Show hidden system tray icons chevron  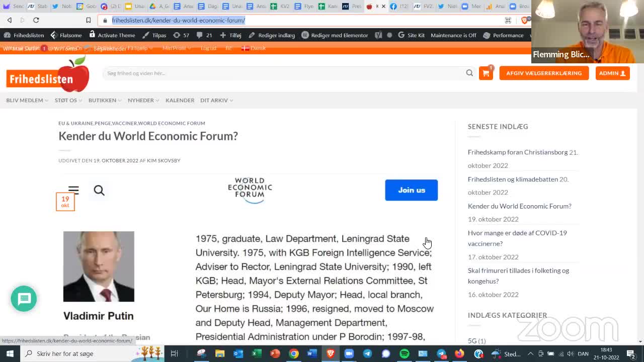[530, 353]
